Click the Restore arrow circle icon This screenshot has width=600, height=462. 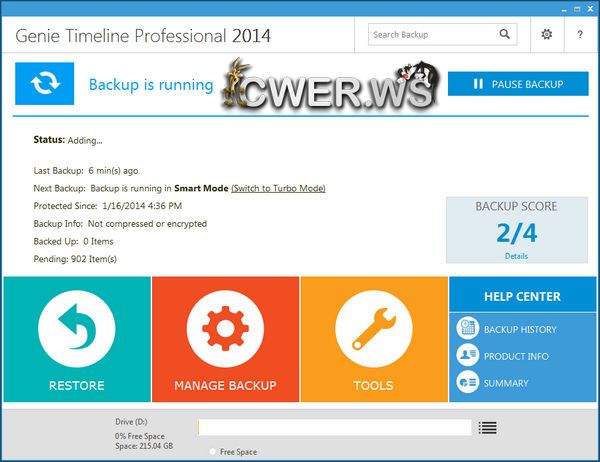click(x=77, y=329)
